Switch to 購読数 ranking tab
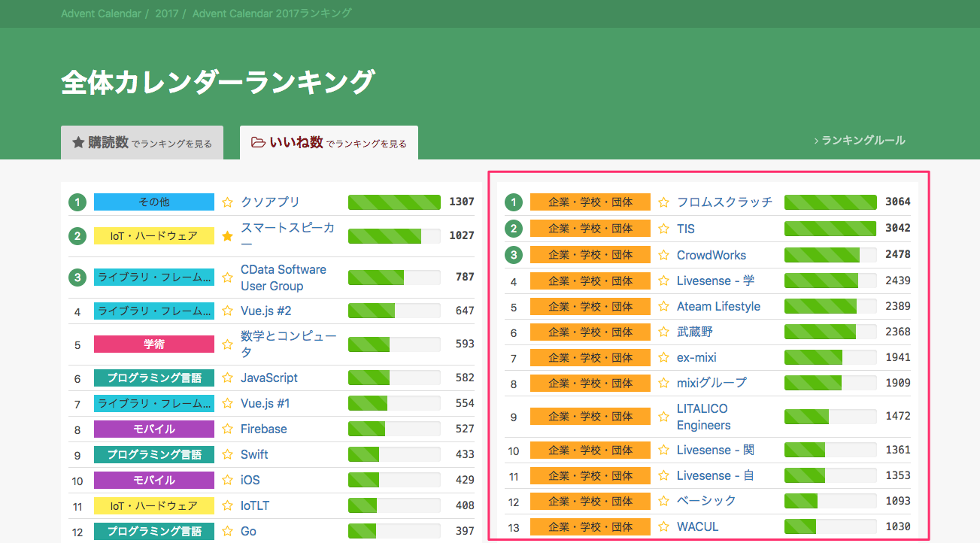The image size is (980, 543). 142,143
